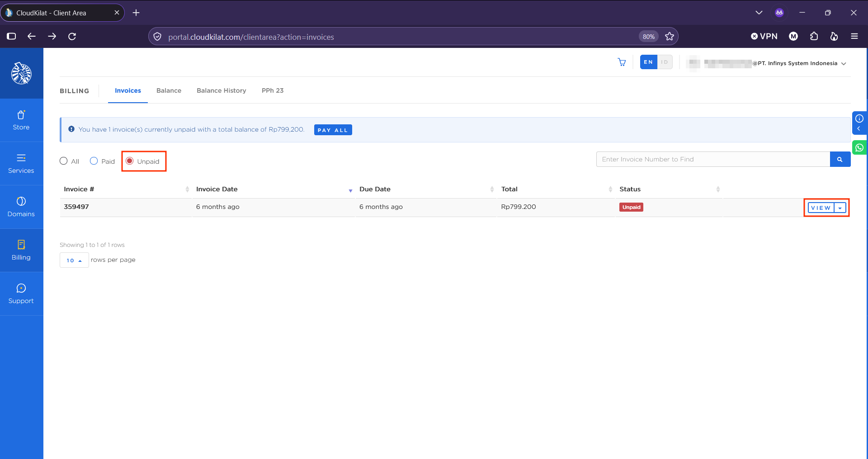Open the tab list chevron in title bar
Image resolution: width=868 pixels, height=459 pixels.
click(759, 13)
